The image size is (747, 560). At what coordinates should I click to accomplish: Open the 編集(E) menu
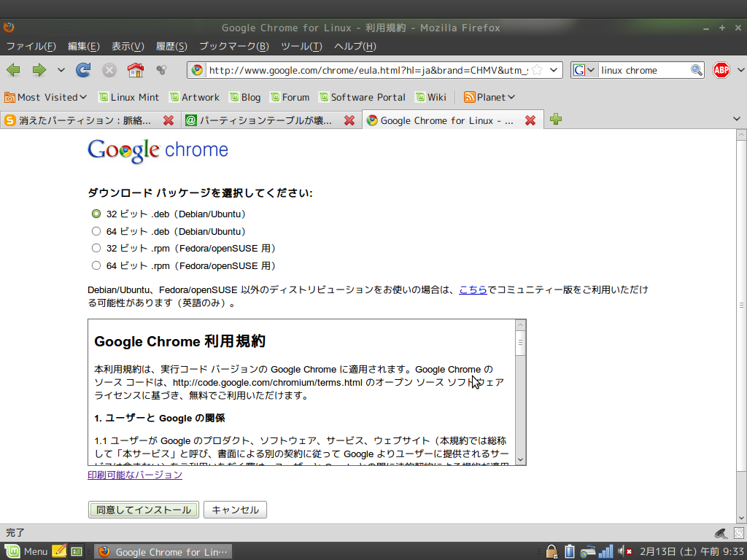(x=83, y=46)
